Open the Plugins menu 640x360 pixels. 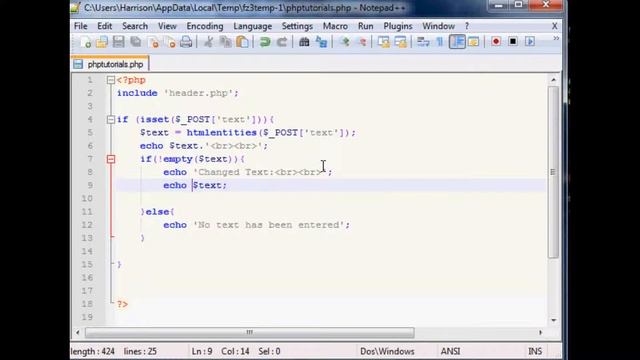pos(398,26)
